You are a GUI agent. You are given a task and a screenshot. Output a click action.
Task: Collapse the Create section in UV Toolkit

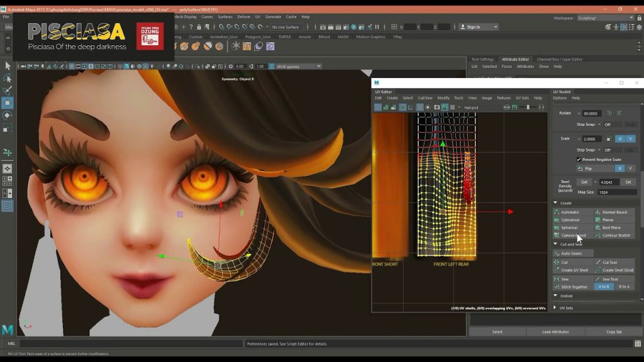tap(555, 203)
